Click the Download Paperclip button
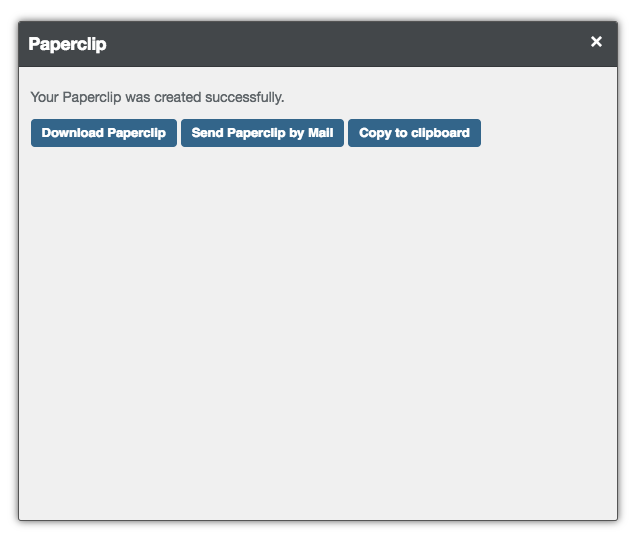The image size is (638, 542). coord(104,133)
